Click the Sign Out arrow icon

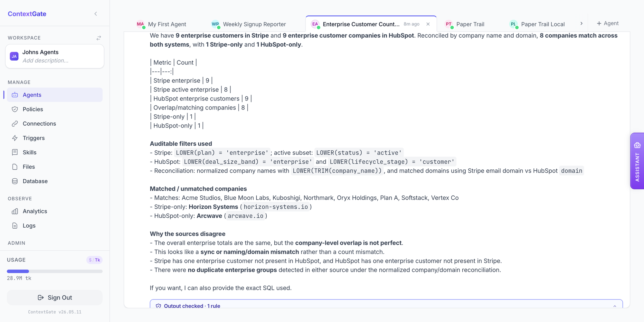click(41, 298)
